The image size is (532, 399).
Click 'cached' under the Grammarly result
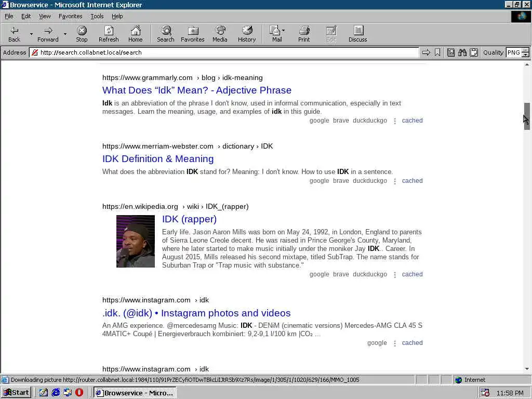[x=412, y=121]
